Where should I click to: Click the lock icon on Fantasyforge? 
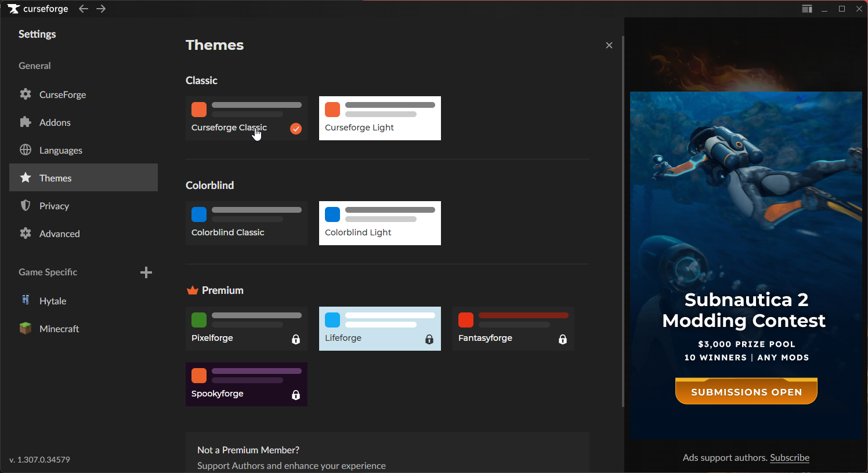coord(563,339)
